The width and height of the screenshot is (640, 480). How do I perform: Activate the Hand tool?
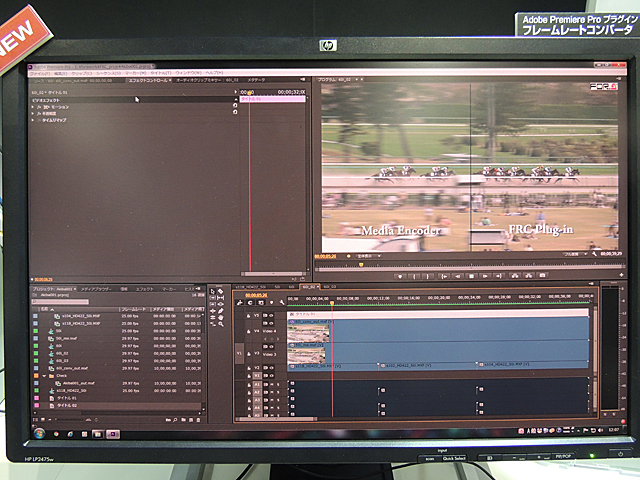[x=220, y=318]
